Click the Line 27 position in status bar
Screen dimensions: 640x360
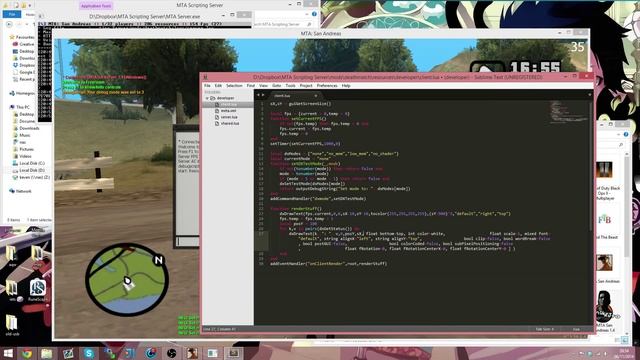coord(219,329)
